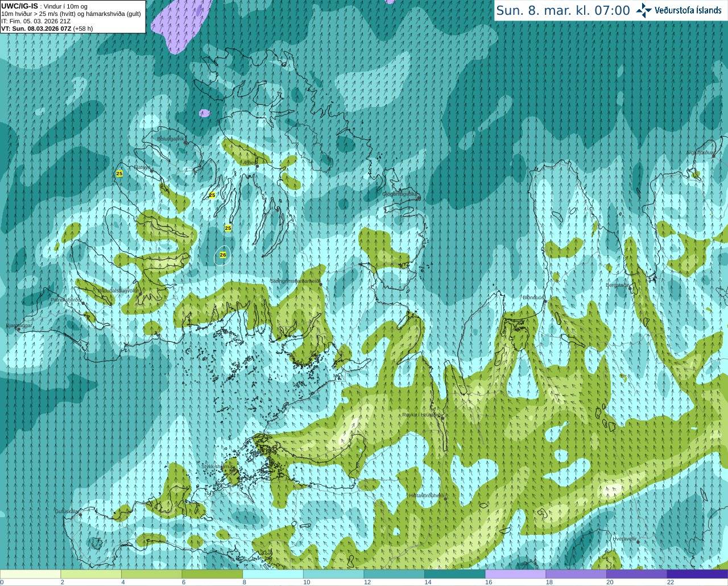Click the Bíldudalsflugvöllur station label

[x=118, y=290]
